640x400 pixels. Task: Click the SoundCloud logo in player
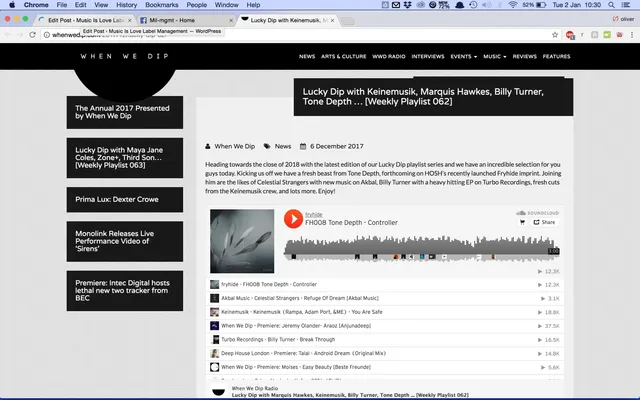(537, 213)
